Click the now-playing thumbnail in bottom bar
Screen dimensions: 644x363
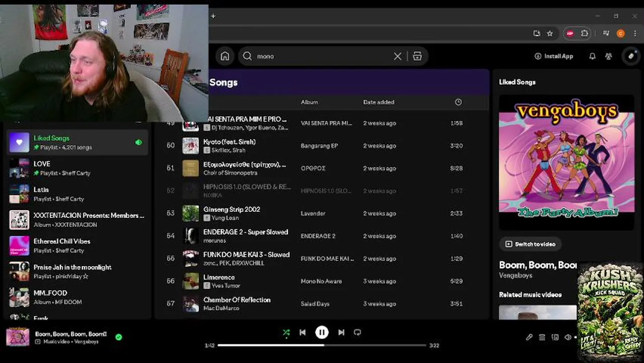tap(18, 337)
